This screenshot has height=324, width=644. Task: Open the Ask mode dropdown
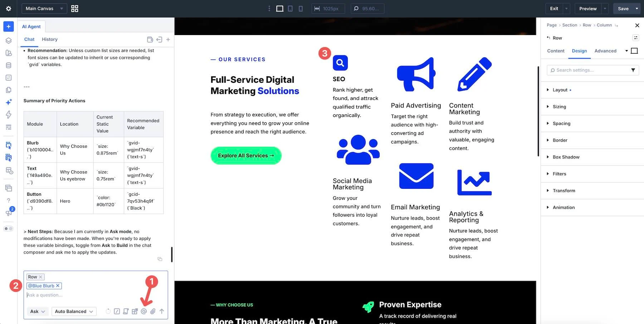coord(37,311)
